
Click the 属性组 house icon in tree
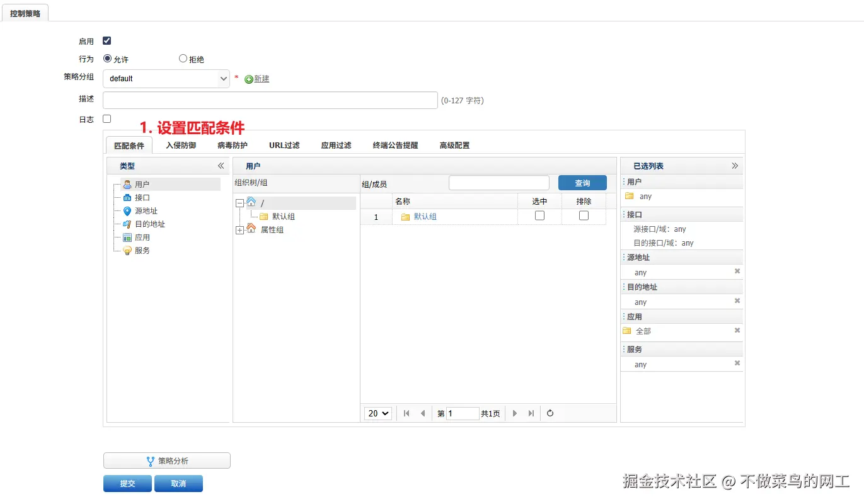251,229
